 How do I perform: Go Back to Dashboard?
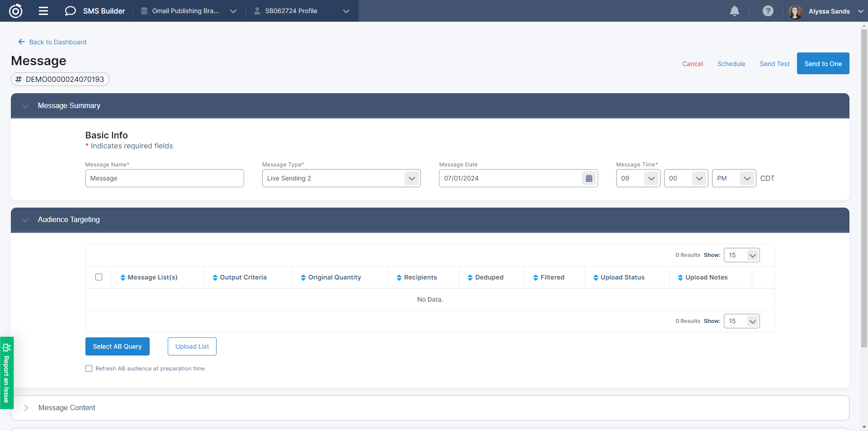point(52,42)
